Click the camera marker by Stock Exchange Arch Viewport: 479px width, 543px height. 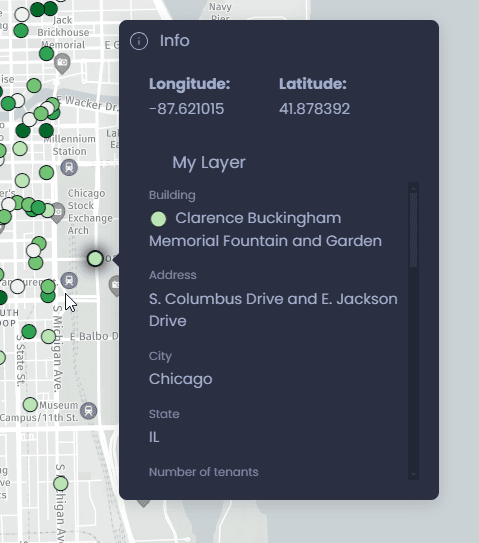tap(58, 212)
